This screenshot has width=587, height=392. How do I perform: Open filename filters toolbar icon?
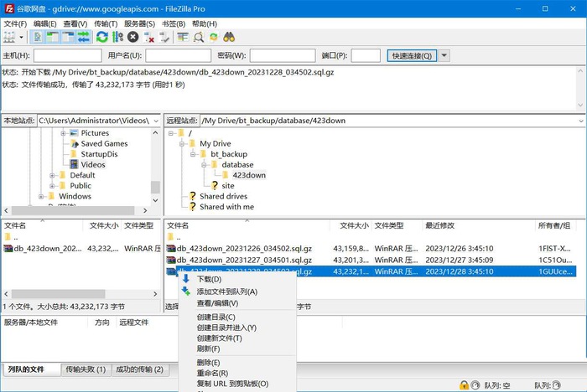183,37
